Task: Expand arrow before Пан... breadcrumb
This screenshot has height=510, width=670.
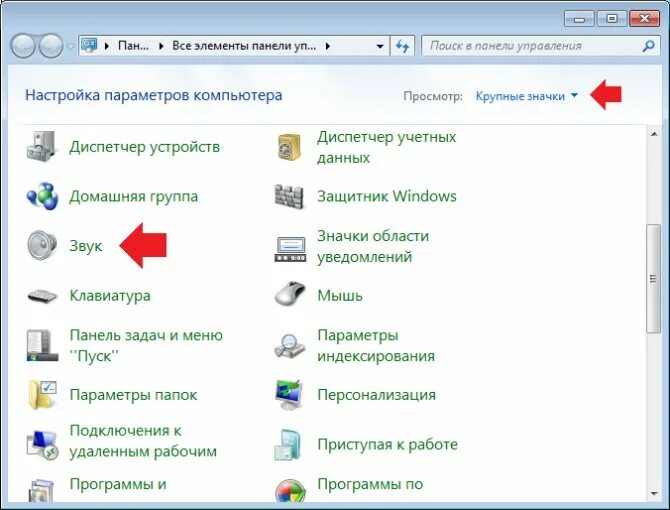Action: coord(107,46)
